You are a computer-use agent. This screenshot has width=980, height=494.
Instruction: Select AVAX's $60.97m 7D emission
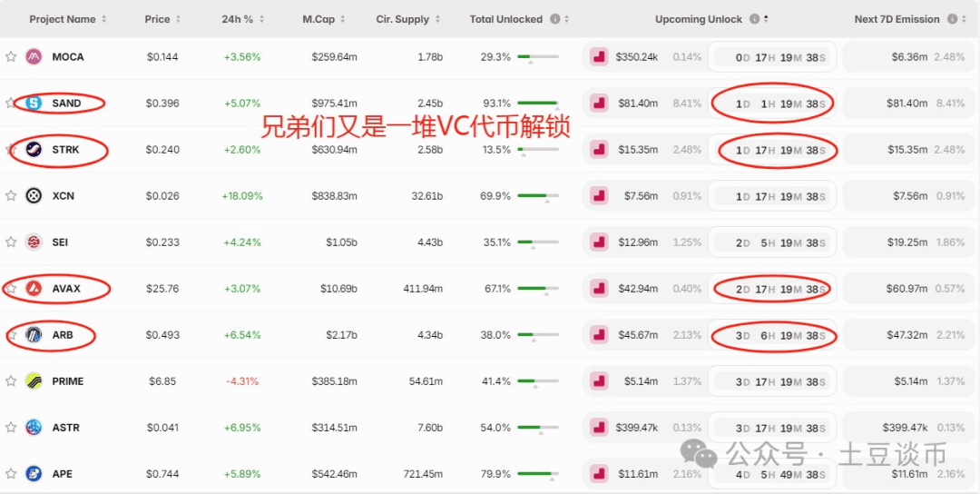[906, 288]
